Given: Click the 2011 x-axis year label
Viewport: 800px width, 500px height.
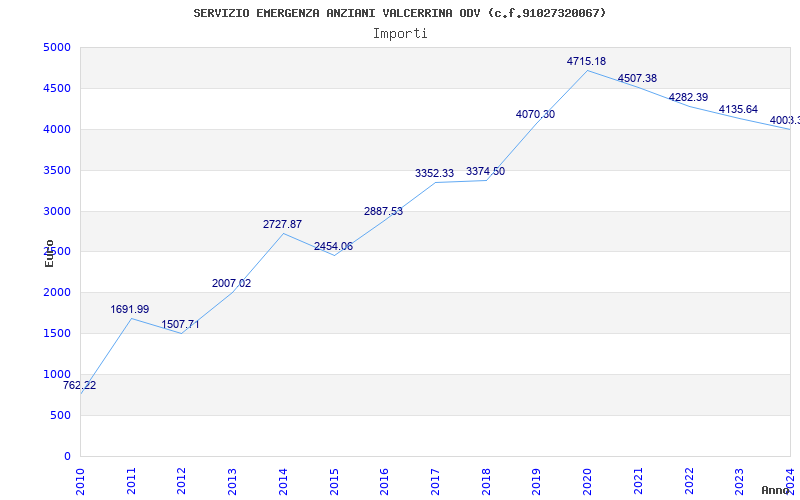Looking at the screenshot, I should [131, 482].
